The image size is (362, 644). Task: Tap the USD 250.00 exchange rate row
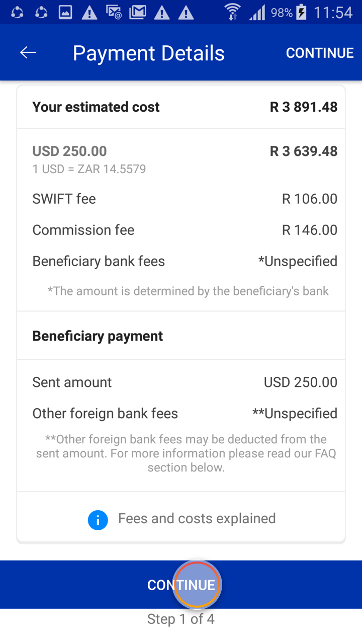tap(181, 158)
